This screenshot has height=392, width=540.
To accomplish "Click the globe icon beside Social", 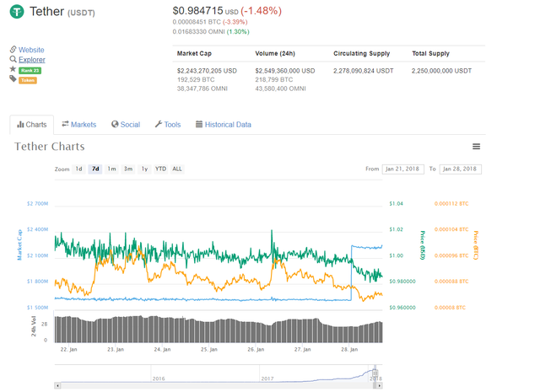I will click(115, 124).
